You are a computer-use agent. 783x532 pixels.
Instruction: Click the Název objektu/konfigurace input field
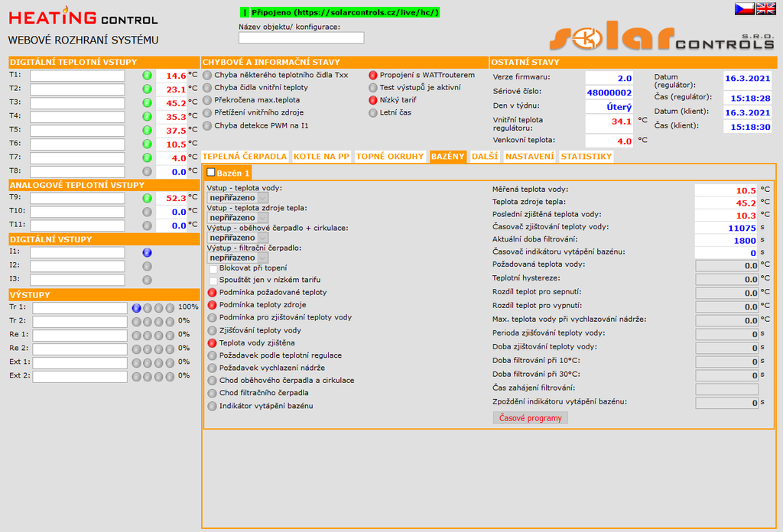[x=301, y=37]
